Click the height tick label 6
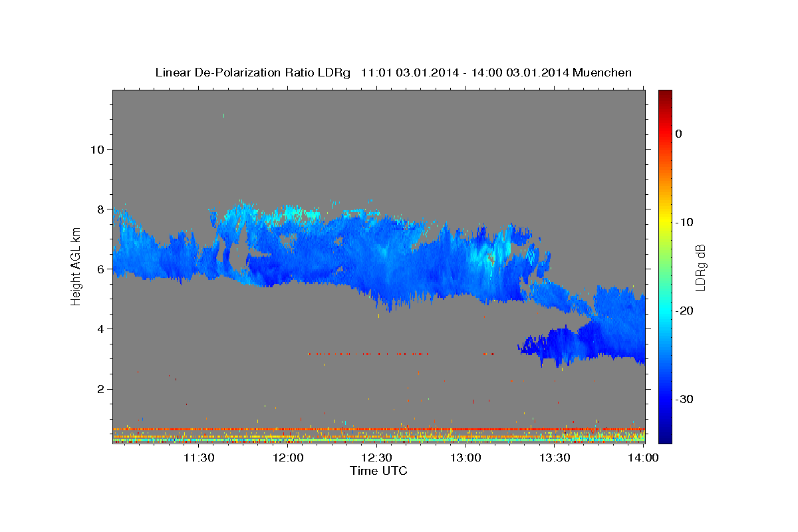798x532 pixels. click(x=101, y=269)
